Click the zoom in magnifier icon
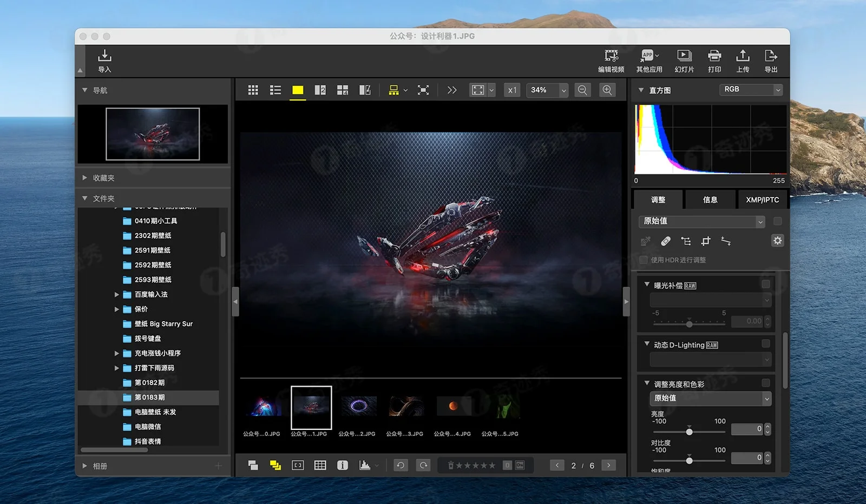 (607, 90)
